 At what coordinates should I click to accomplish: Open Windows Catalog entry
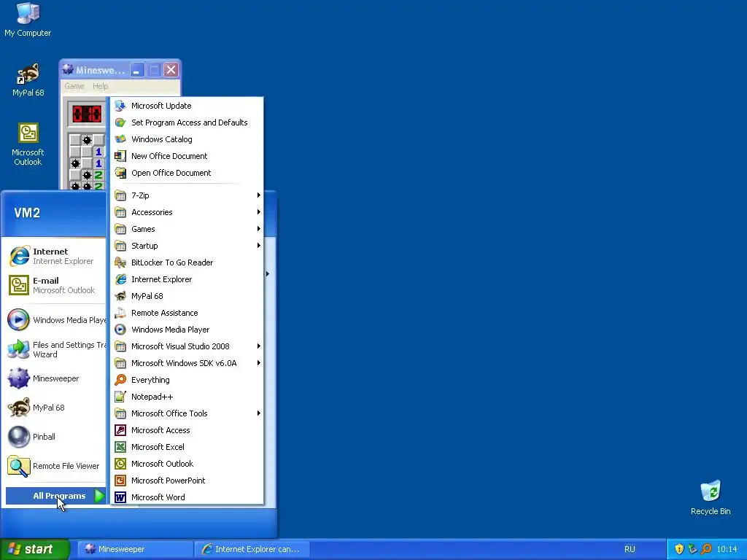(x=187, y=139)
